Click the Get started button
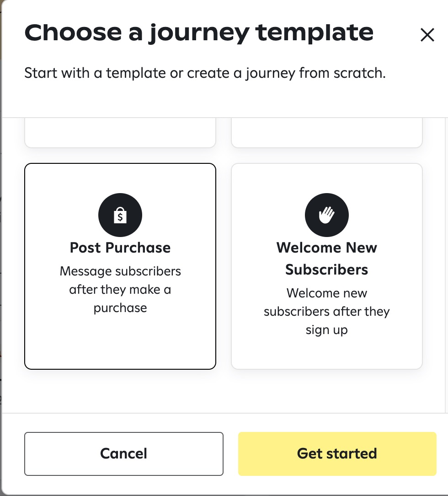This screenshot has width=448, height=496. pyautogui.click(x=337, y=453)
